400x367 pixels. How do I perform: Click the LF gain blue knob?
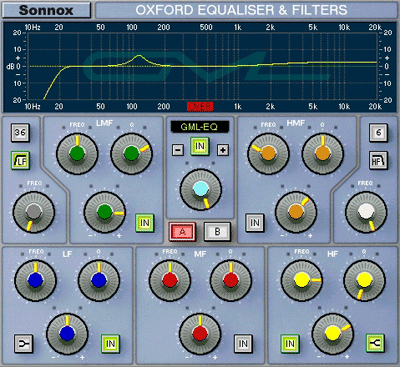[67, 334]
